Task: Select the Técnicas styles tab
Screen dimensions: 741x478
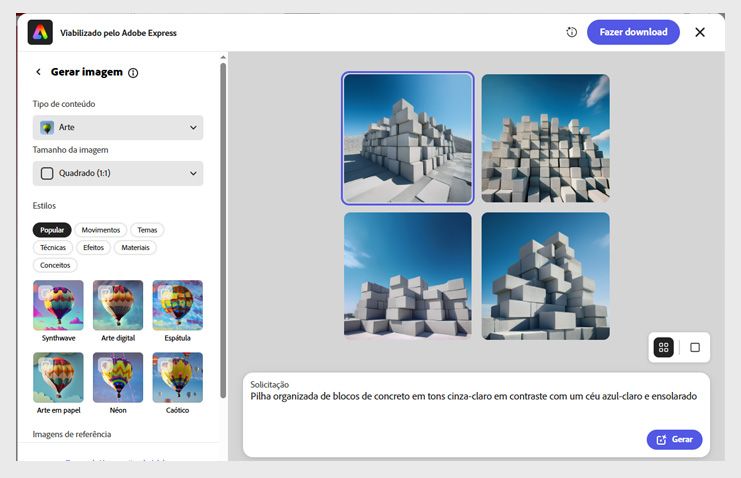Action: [53, 247]
